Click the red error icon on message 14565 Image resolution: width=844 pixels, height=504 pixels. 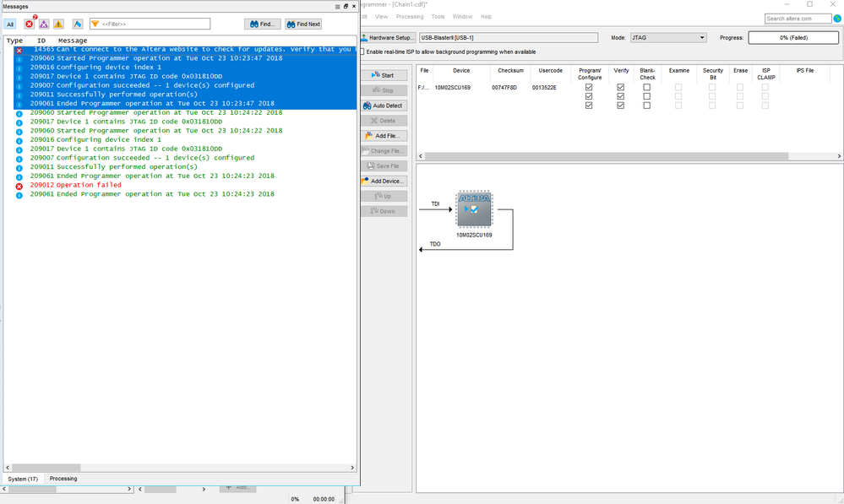tap(19, 51)
